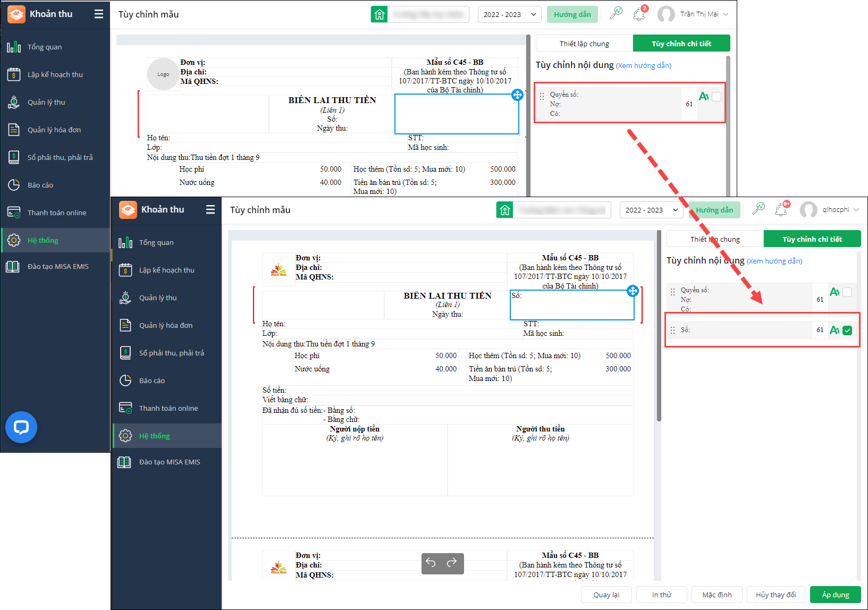Open Lập kế hoạch thu in back window sidebar
Viewport: 868px width, 610px height.
pyautogui.click(x=55, y=74)
